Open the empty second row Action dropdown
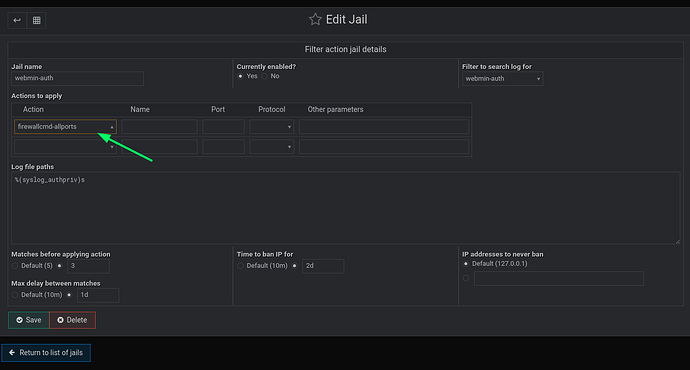Image resolution: width=690 pixels, height=370 pixels. pos(65,147)
